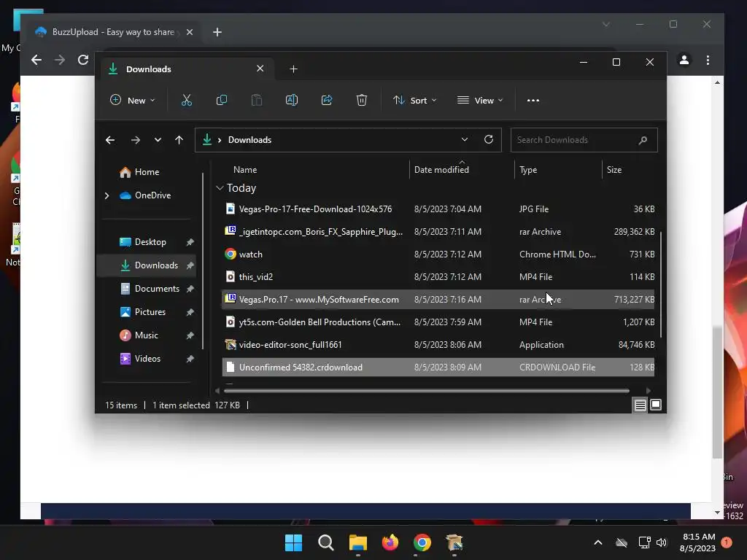Open Desktop in the navigation pane

click(x=150, y=242)
